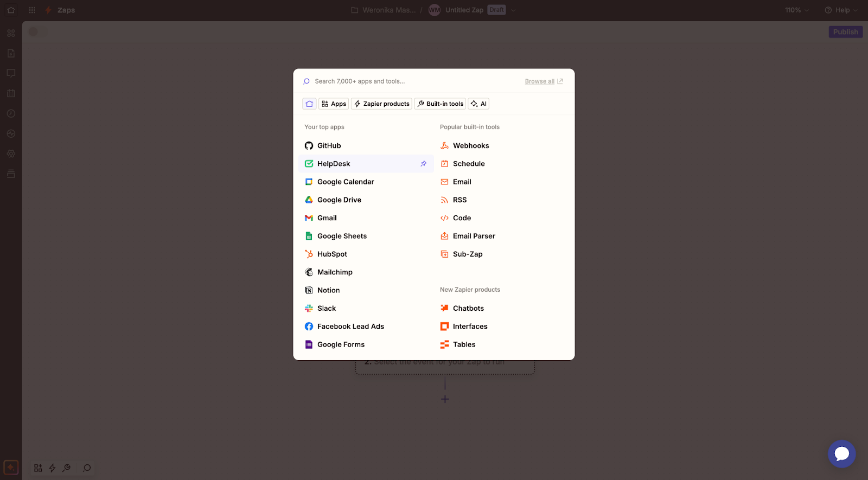Select Facebook Lead Ads
Image resolution: width=868 pixels, height=480 pixels.
click(x=366, y=327)
